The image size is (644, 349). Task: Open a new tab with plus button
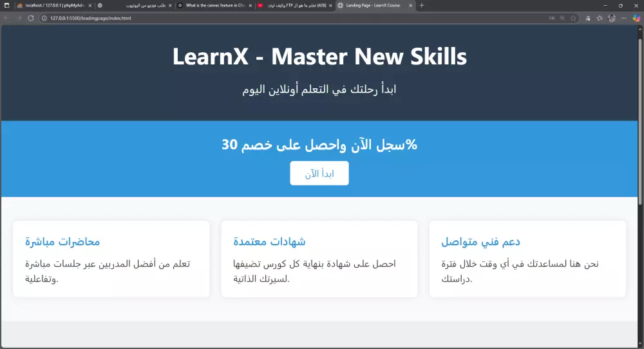(422, 6)
